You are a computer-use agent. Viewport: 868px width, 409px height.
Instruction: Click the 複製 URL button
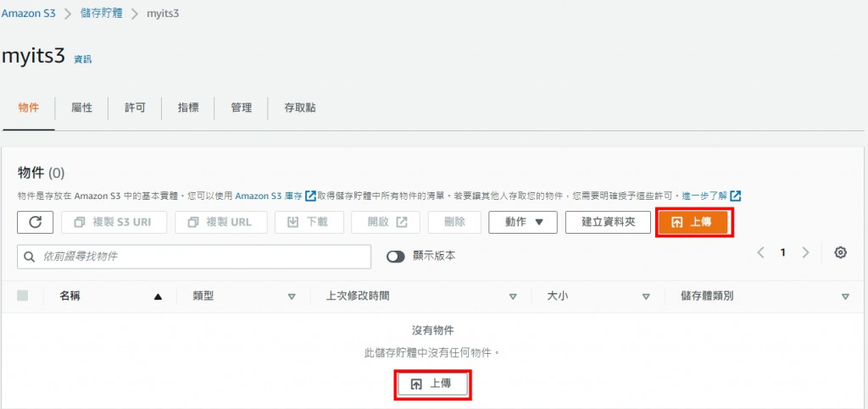click(221, 222)
